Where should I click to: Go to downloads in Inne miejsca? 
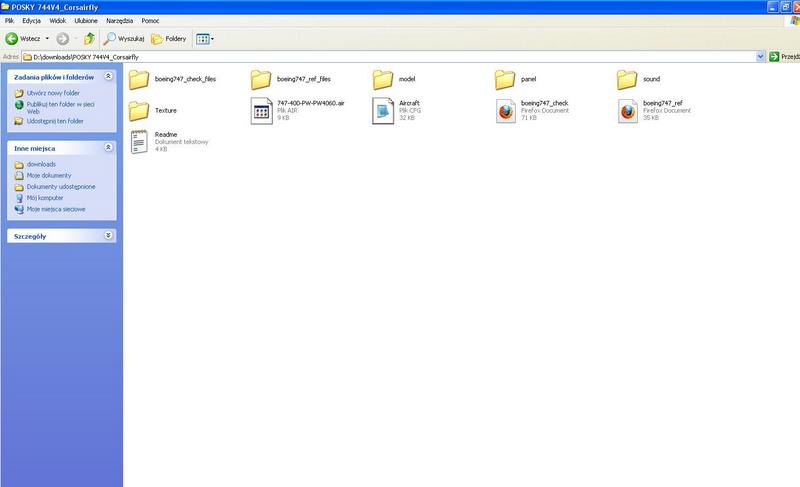click(41, 164)
